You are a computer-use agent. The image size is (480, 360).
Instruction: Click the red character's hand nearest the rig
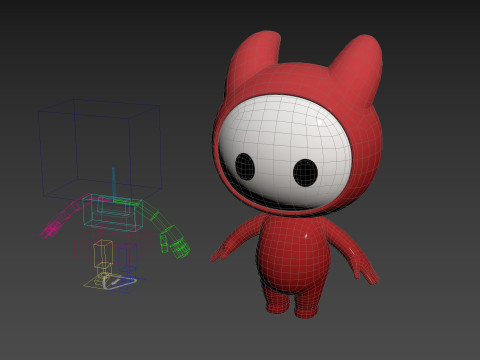218,254
